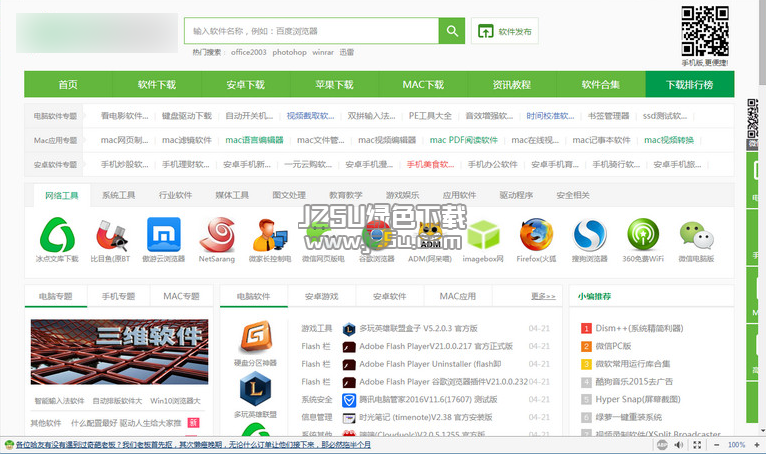Open the mac PDF阅读软件 link
The width and height of the screenshot is (766, 455).
(x=464, y=140)
